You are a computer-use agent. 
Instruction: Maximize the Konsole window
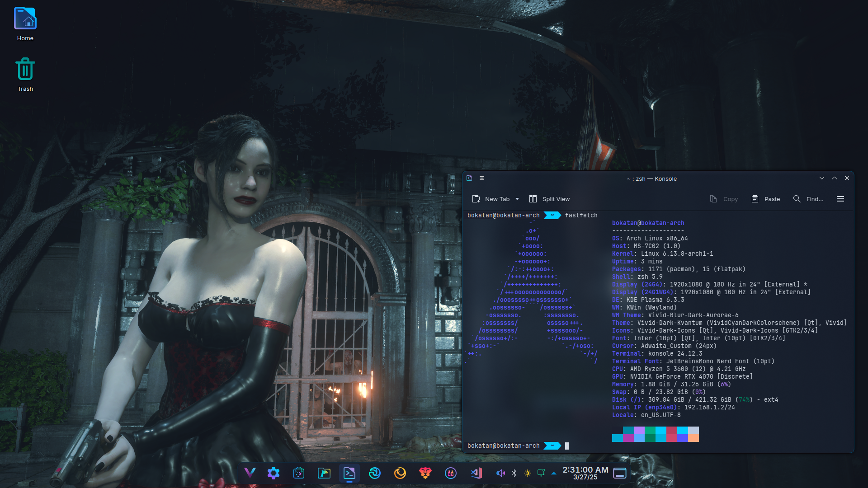835,178
